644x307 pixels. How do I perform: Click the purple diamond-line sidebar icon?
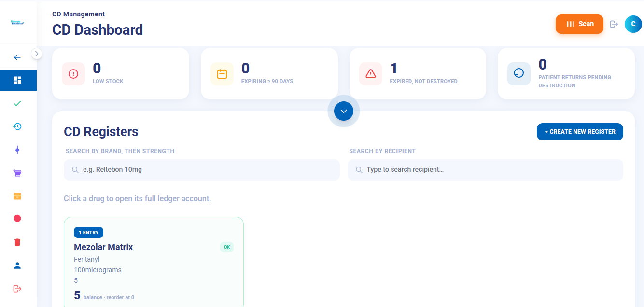pyautogui.click(x=17, y=150)
